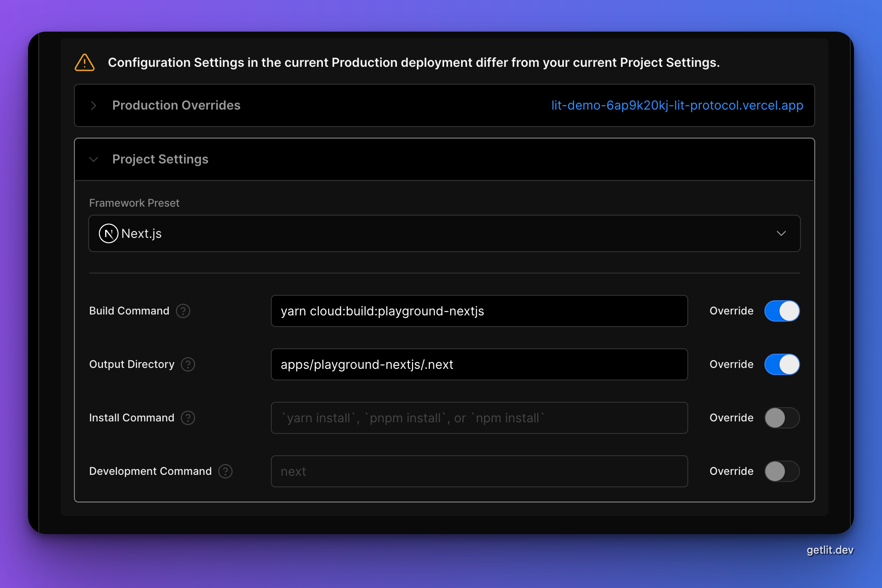Open the lit-demo vercel.app deployment link

[677, 105]
